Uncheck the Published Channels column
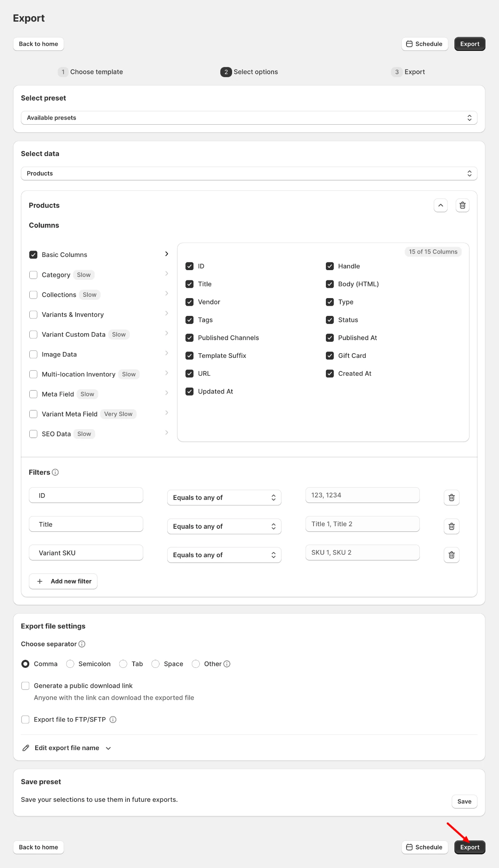 [x=190, y=338]
